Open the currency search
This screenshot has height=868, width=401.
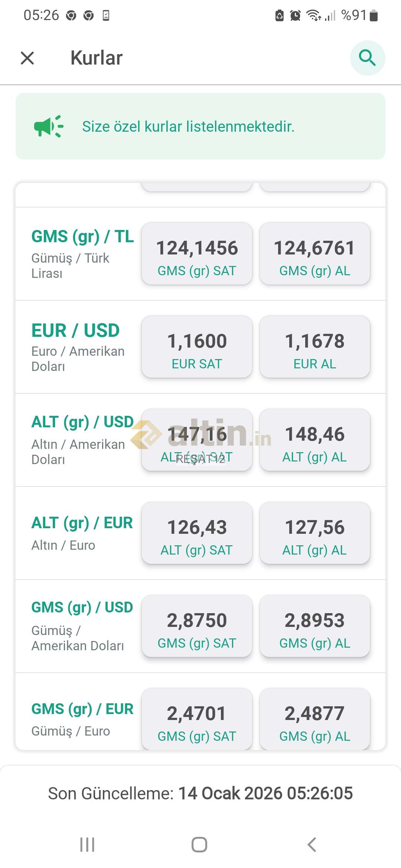click(367, 58)
